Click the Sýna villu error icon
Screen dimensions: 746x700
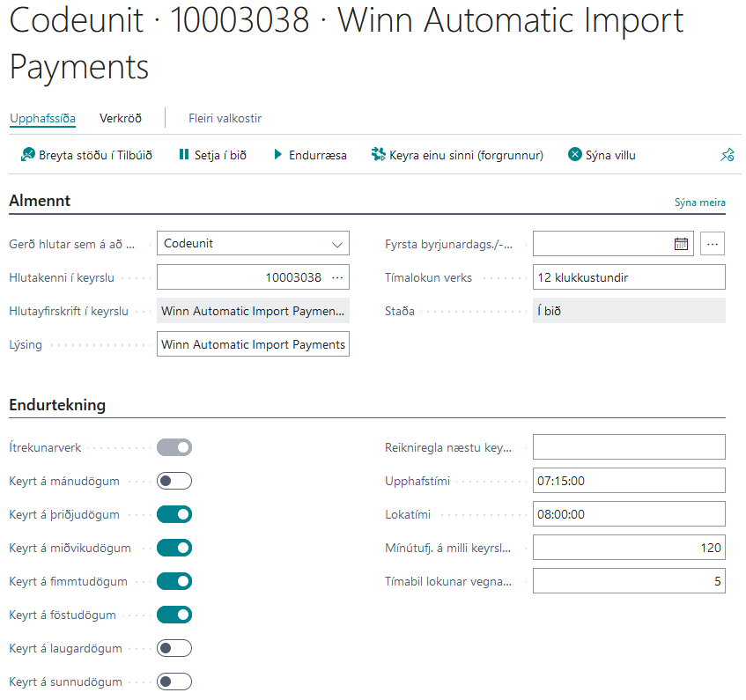point(575,155)
